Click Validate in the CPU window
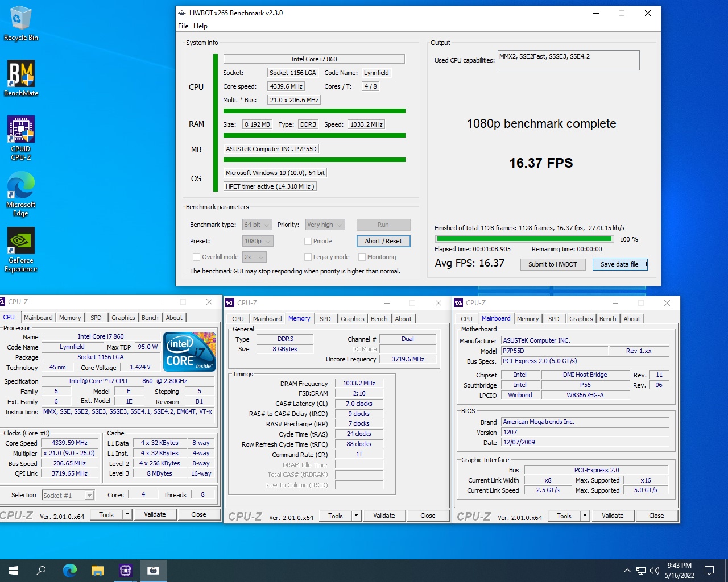 click(x=155, y=514)
